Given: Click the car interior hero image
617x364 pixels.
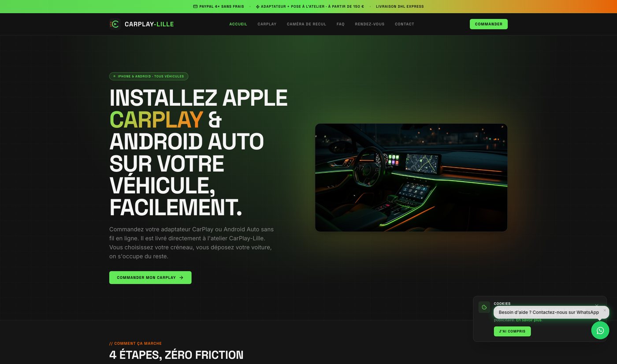Looking at the screenshot, I should coord(411,178).
